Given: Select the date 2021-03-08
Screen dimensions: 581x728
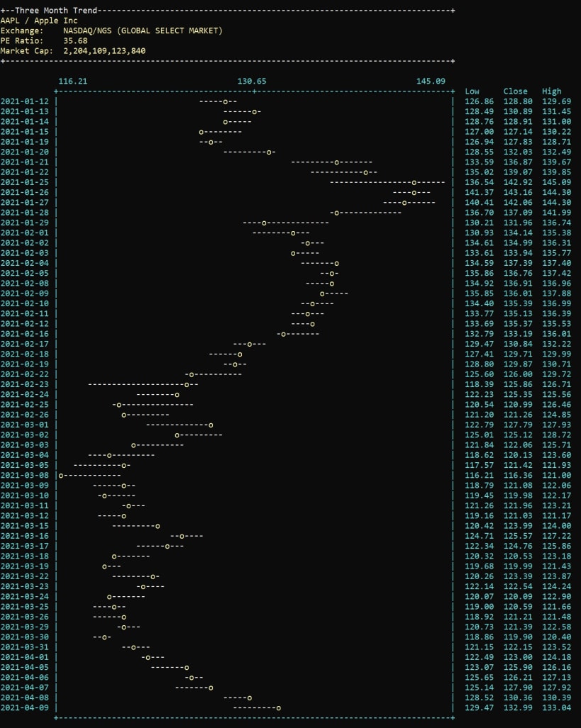Looking at the screenshot, I should tap(25, 476).
